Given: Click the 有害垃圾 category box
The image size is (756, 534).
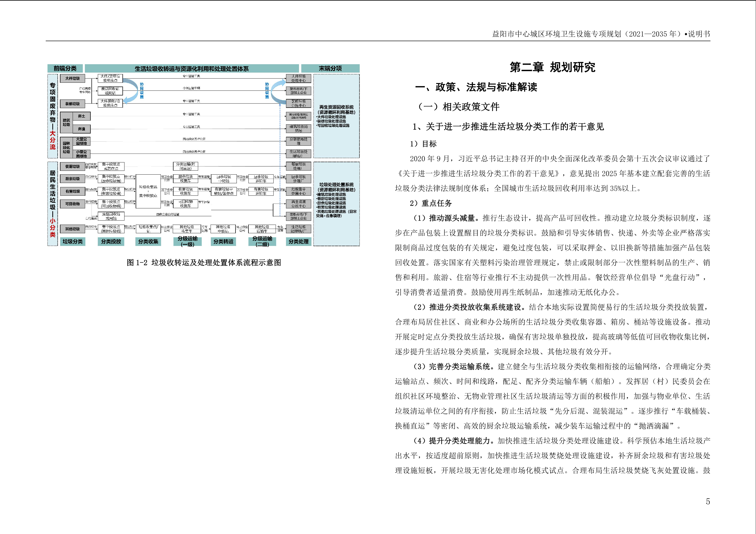Looking at the screenshot, I should click(72, 191).
